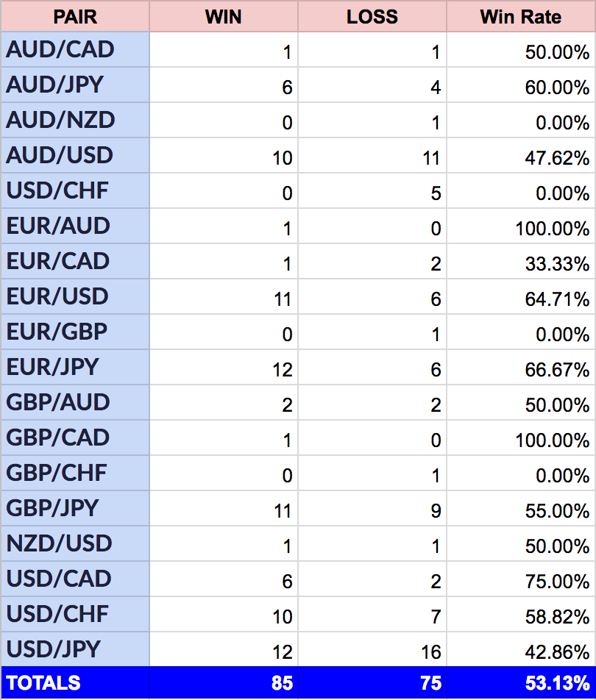Click the EUR/AUD pair cell
This screenshot has height=700, width=596.
[x=75, y=226]
